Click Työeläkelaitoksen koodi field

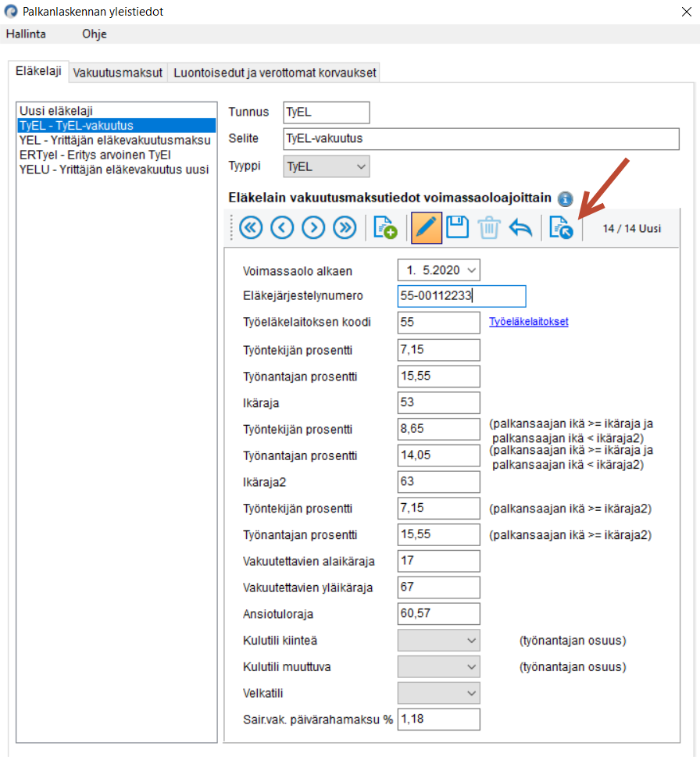point(439,322)
